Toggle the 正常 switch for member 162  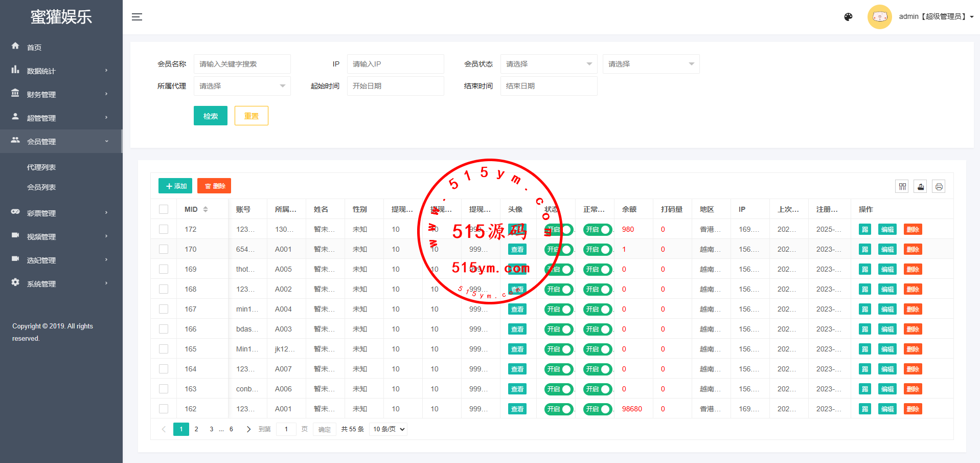pyautogui.click(x=597, y=409)
